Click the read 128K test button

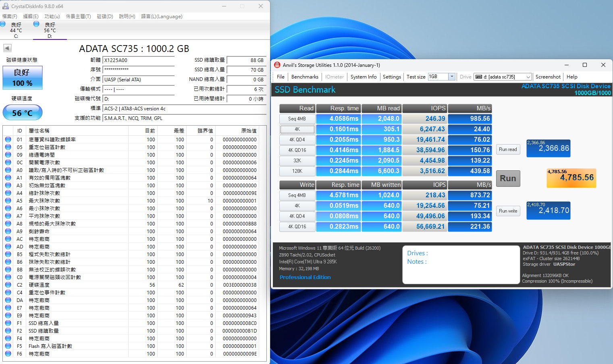click(297, 171)
